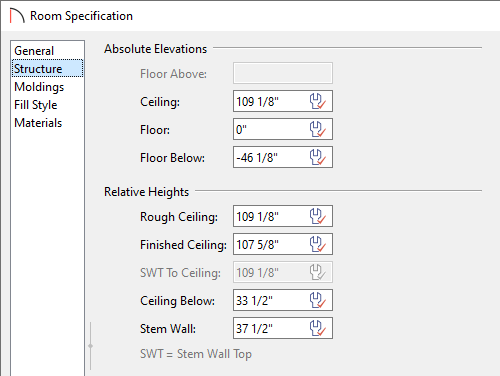
Task: Click the Floor Below input showing -46 1/8"
Action: 283,157
